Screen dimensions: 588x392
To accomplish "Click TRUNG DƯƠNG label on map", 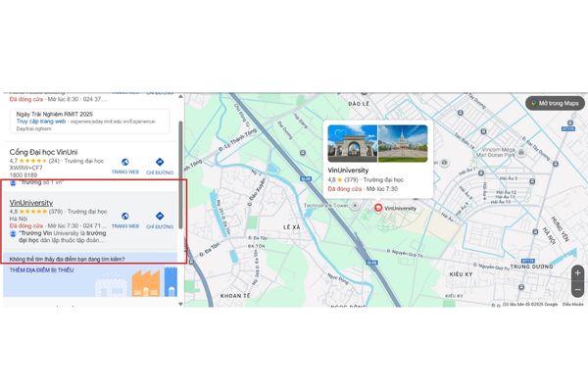I will coord(531,267).
